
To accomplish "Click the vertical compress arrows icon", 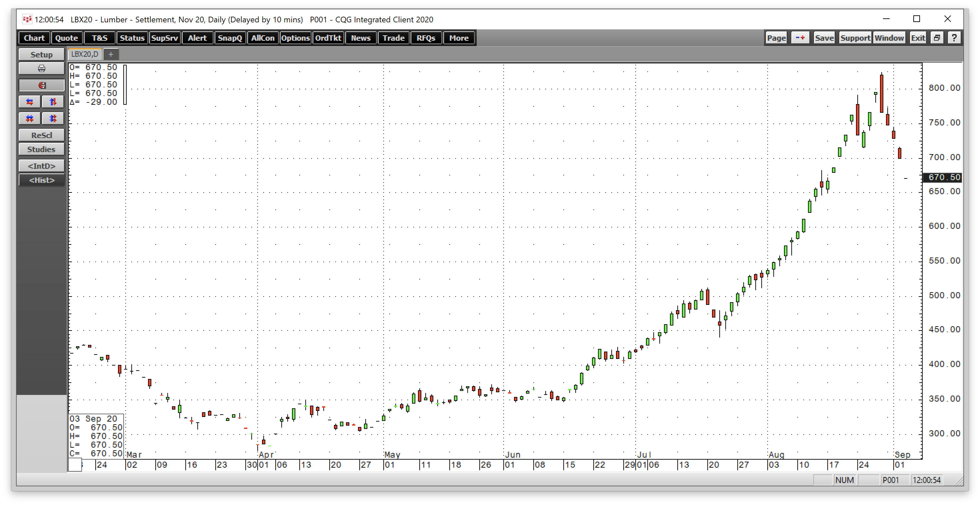I will pyautogui.click(x=53, y=118).
